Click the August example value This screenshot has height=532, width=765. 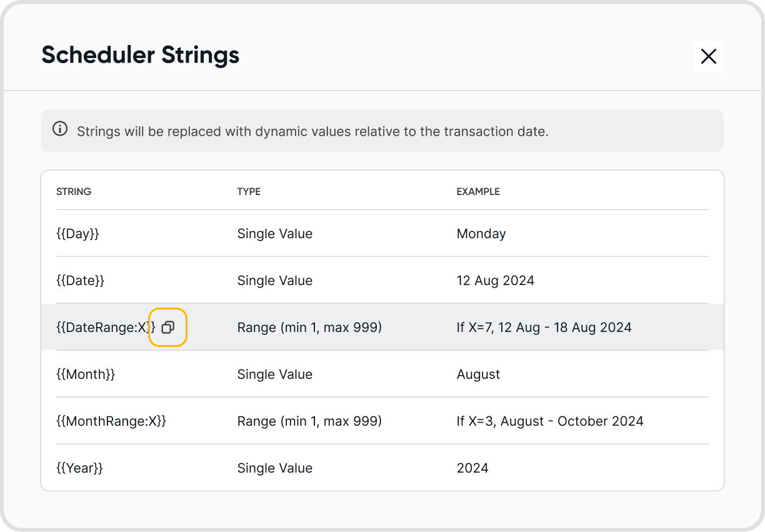coord(478,374)
